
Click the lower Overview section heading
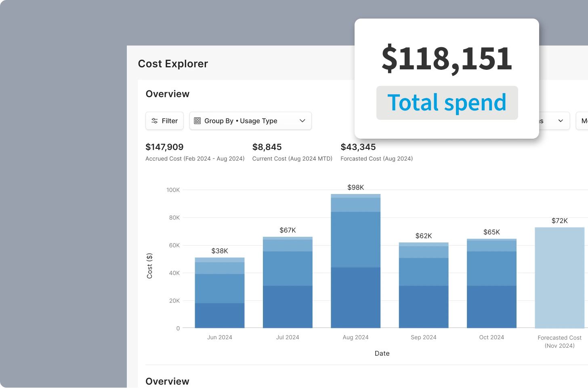tap(167, 381)
